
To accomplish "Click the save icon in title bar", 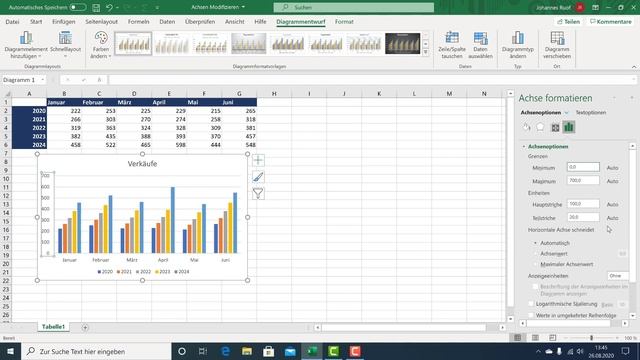I will (96, 7).
